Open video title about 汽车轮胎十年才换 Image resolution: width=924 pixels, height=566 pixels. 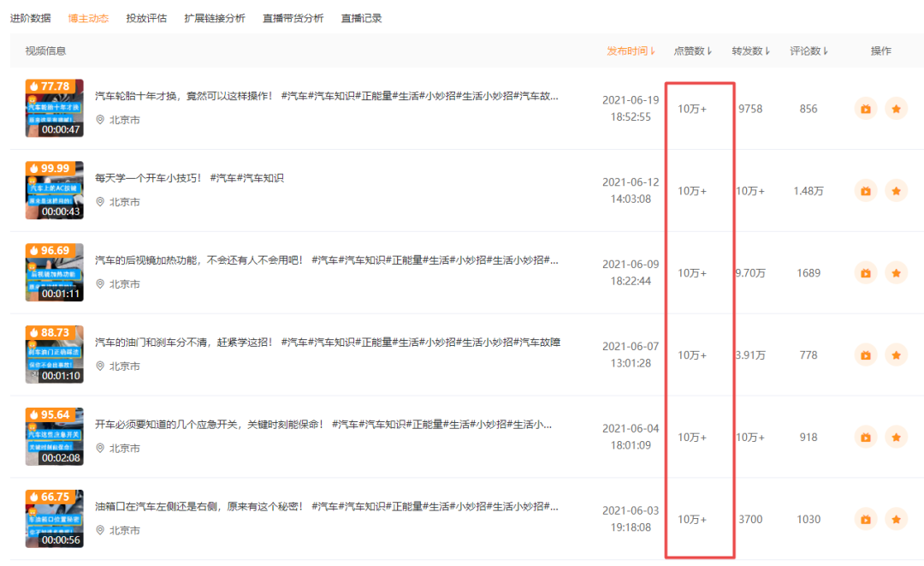[x=327, y=96]
